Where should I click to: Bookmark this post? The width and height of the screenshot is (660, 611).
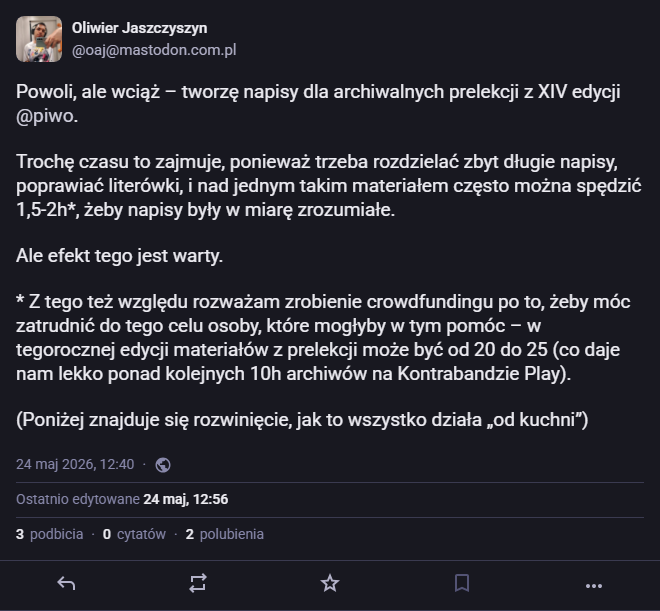pyautogui.click(x=462, y=583)
